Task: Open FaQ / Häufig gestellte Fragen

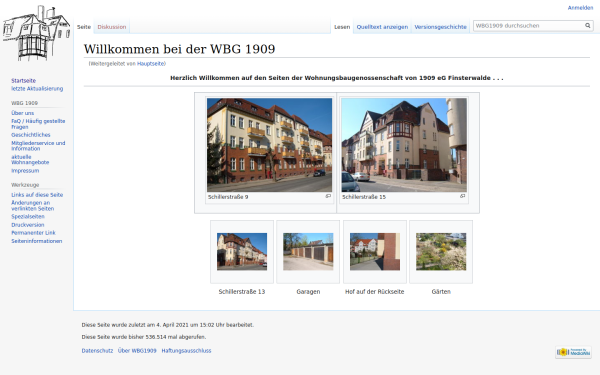Action: tap(38, 124)
